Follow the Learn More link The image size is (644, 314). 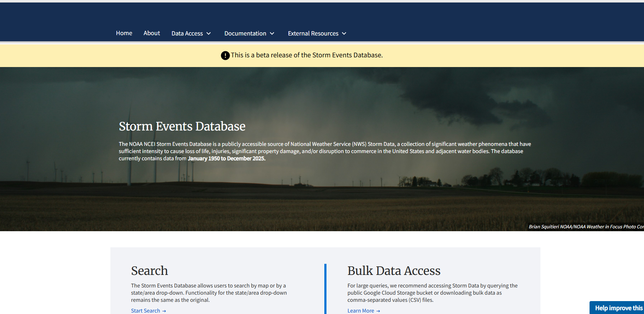click(x=361, y=310)
